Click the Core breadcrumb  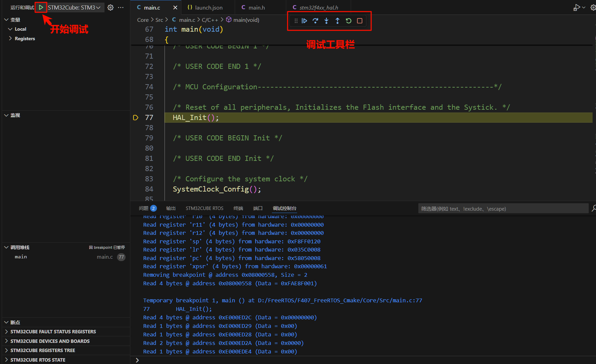coord(143,20)
